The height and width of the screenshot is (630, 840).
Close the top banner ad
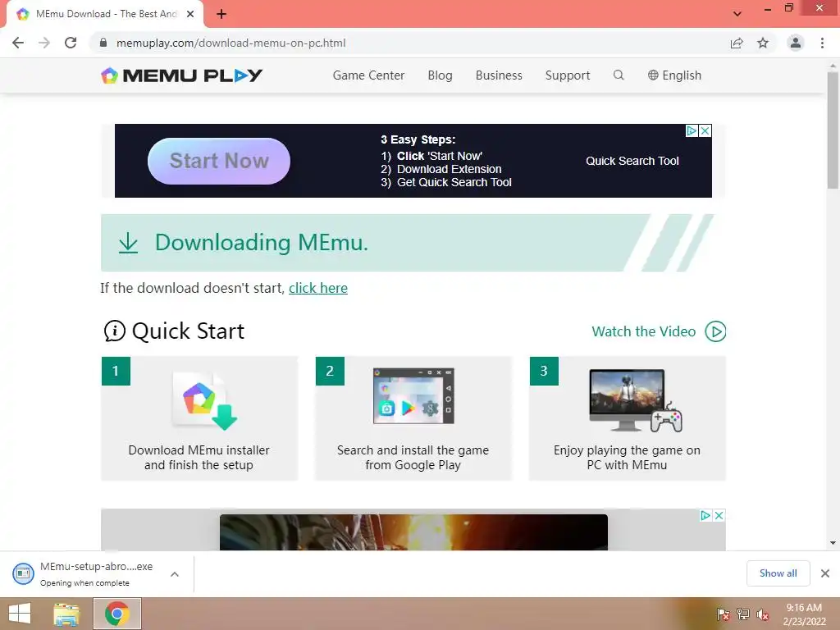(705, 130)
